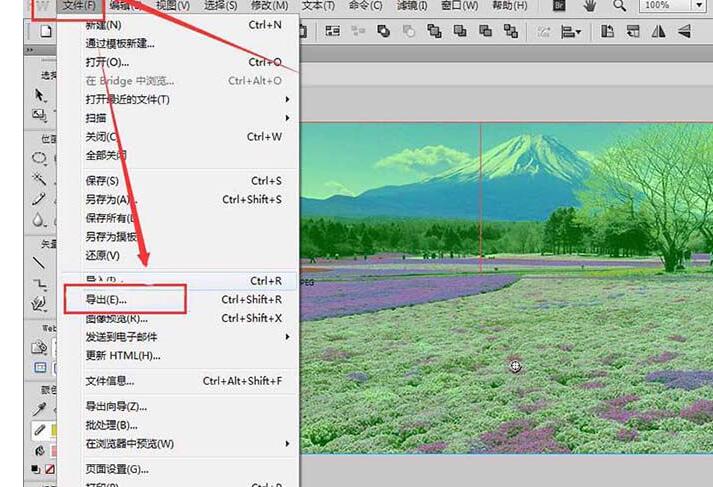This screenshot has width=713, height=487.
Task: Select the Magic Wand tool
Action: pos(39,179)
